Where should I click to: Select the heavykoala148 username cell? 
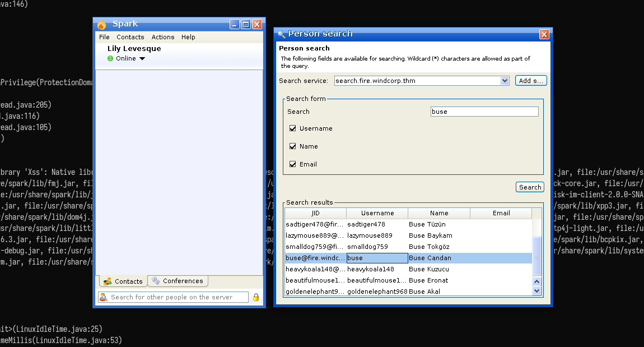[x=377, y=269]
